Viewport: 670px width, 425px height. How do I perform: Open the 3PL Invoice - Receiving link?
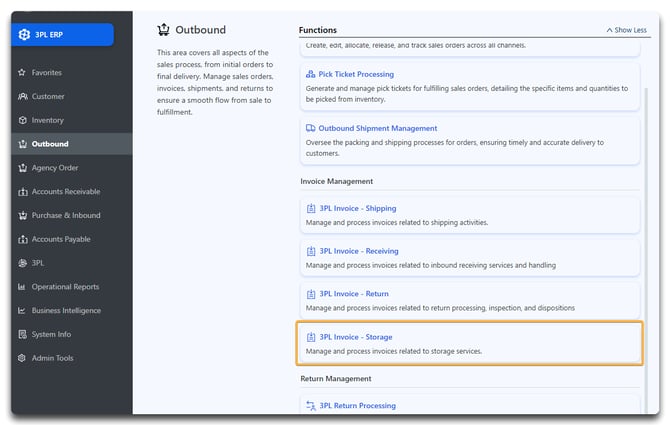click(358, 251)
